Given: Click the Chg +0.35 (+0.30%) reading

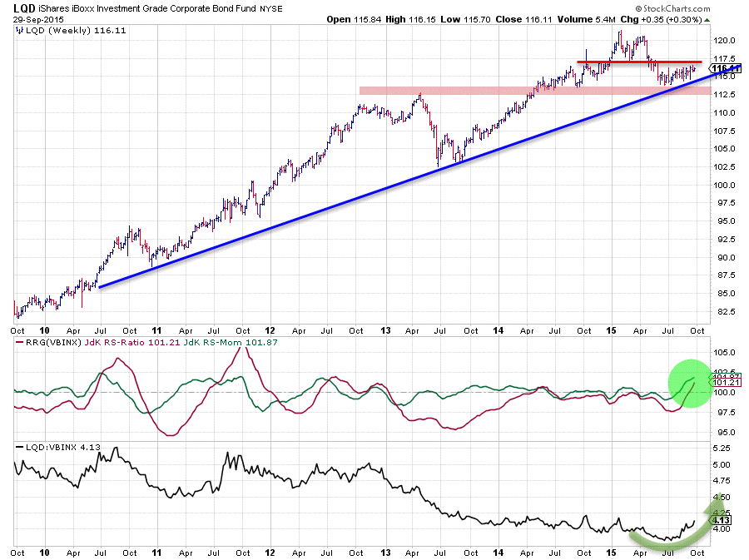Looking at the screenshot, I should 661,20.
